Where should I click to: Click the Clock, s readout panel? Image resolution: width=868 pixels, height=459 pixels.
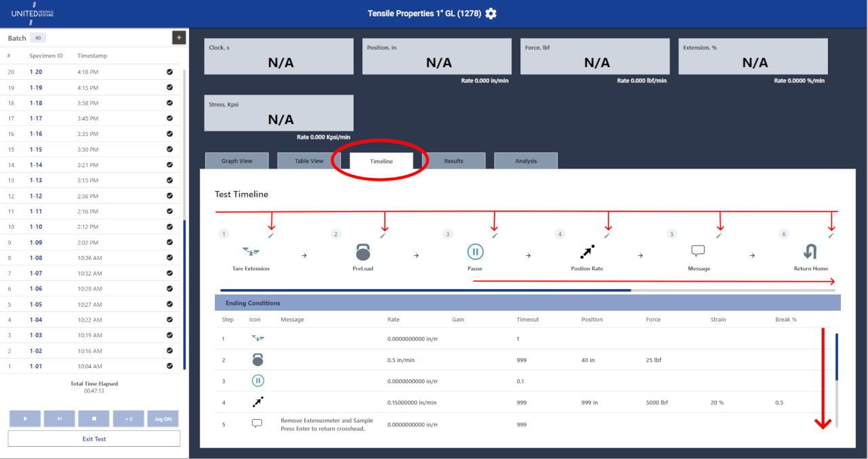279,56
